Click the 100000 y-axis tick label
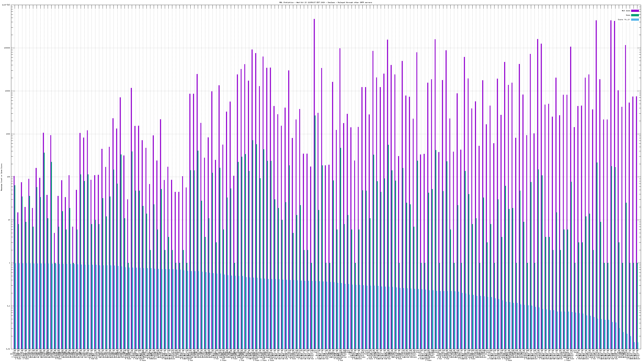644x362 pixels. 7,48
